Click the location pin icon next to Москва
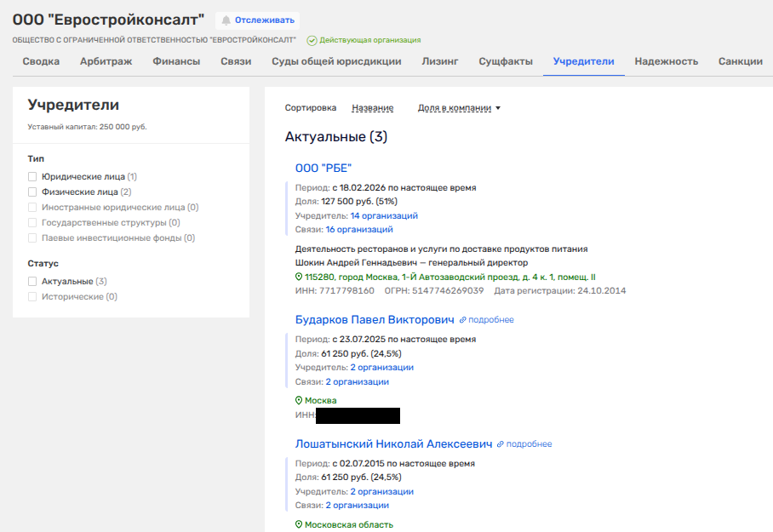 pos(299,400)
